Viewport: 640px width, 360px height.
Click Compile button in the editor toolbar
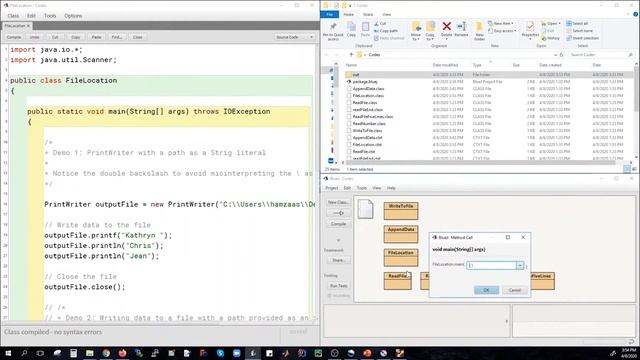pos(14,37)
